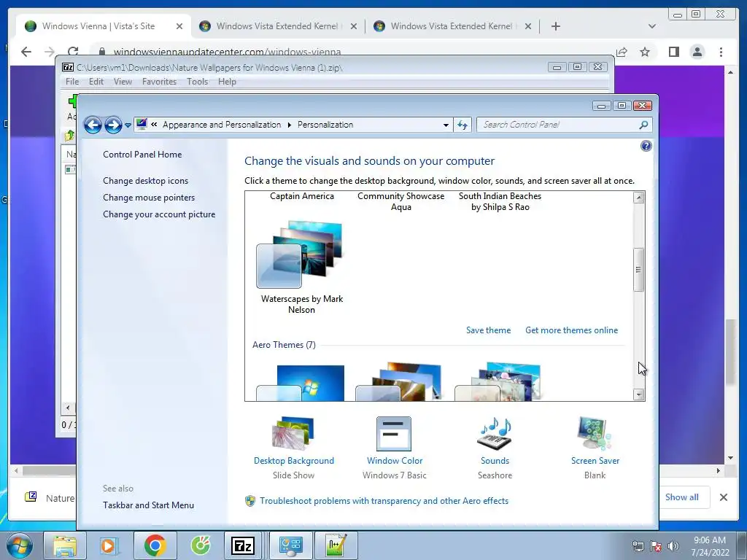Click Chrome's back arrow

[26, 52]
